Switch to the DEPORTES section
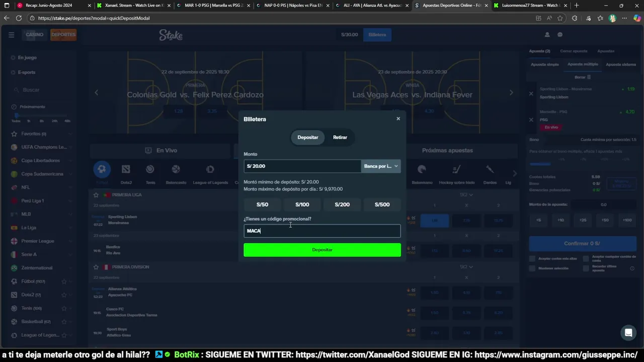This screenshot has width=644, height=362. tap(63, 35)
